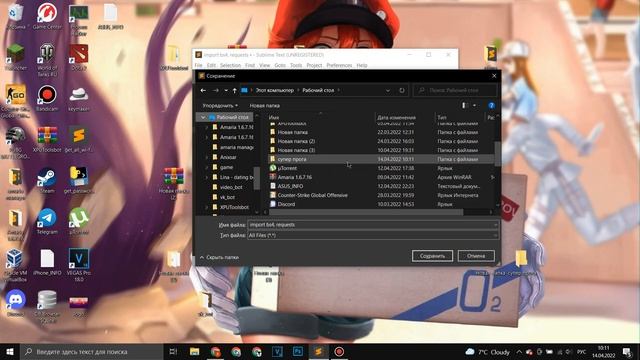
Task: Select Рабочий стол in the breadcrumb
Action: pos(318,90)
